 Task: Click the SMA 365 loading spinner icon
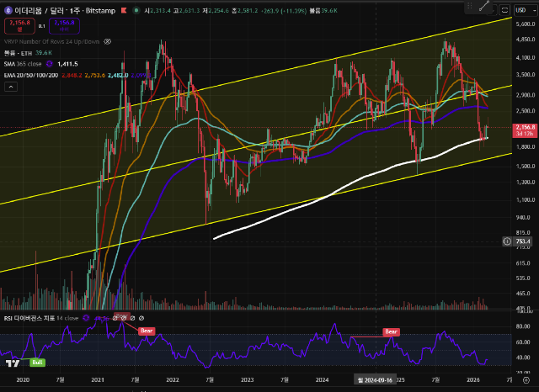49,64
